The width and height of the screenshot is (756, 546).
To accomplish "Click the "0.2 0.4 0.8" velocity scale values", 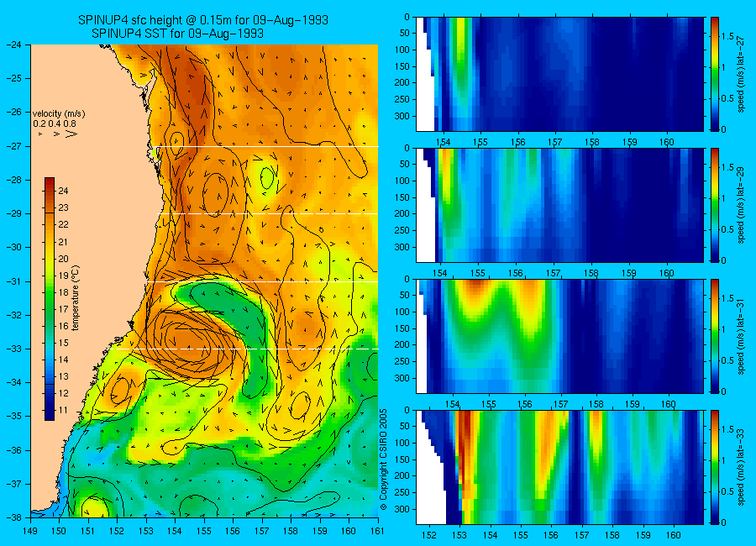I will point(55,124).
